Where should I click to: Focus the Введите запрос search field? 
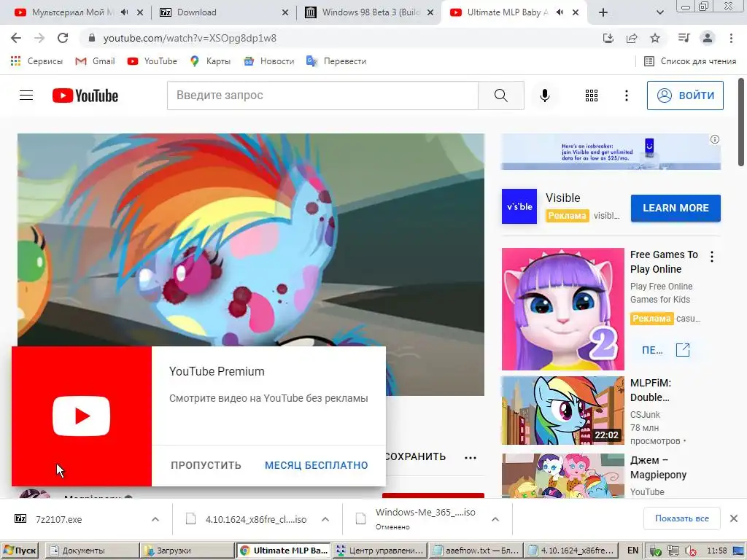pos(322,96)
